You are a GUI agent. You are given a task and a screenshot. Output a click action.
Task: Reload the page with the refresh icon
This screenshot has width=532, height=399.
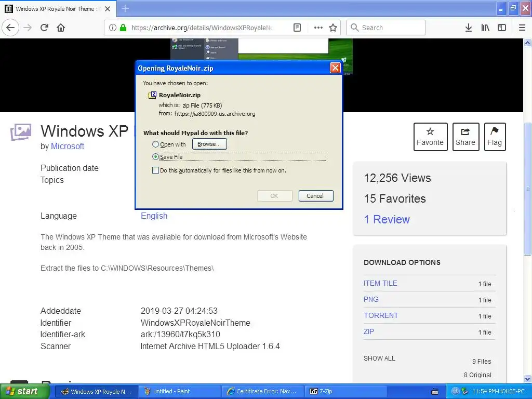click(44, 28)
